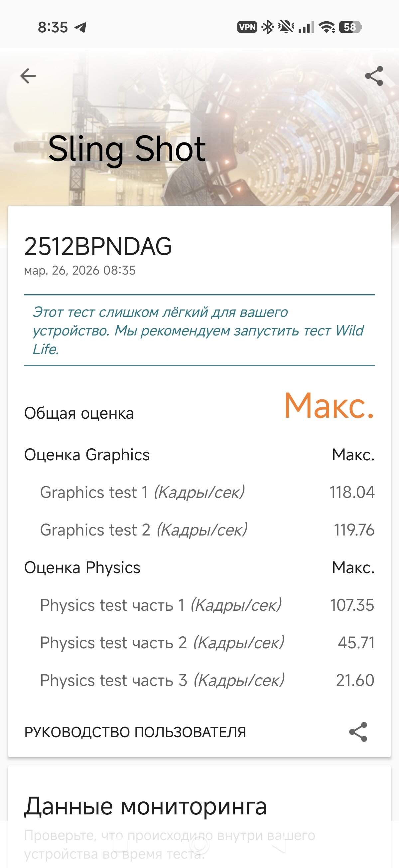Screen dimensions: 399x868
Task: Tap the share icon beside user guide
Action: coord(358,732)
